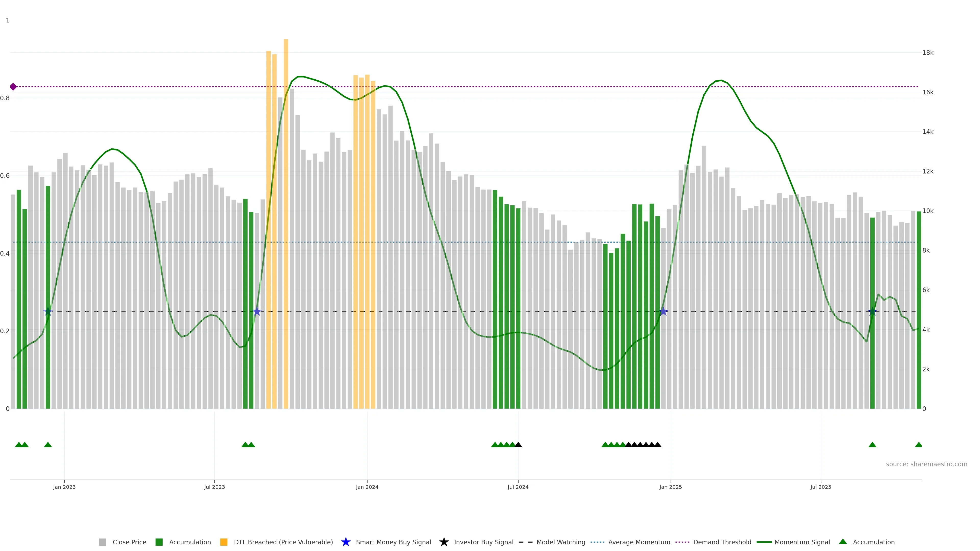
Task: Click the purple diamond Demand Threshold marker
Action: click(13, 87)
